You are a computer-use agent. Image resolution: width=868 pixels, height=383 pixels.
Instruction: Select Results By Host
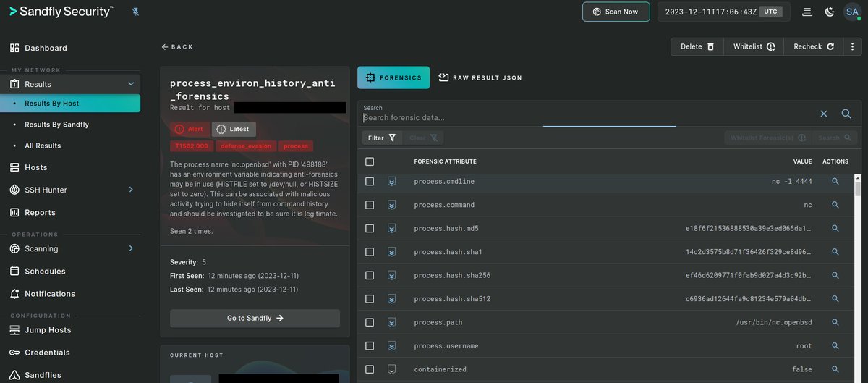point(70,103)
